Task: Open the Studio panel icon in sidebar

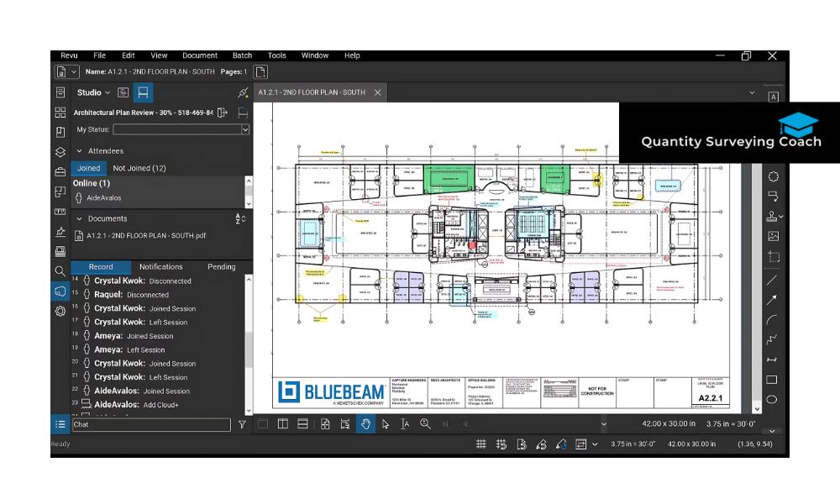Action: pos(60,291)
